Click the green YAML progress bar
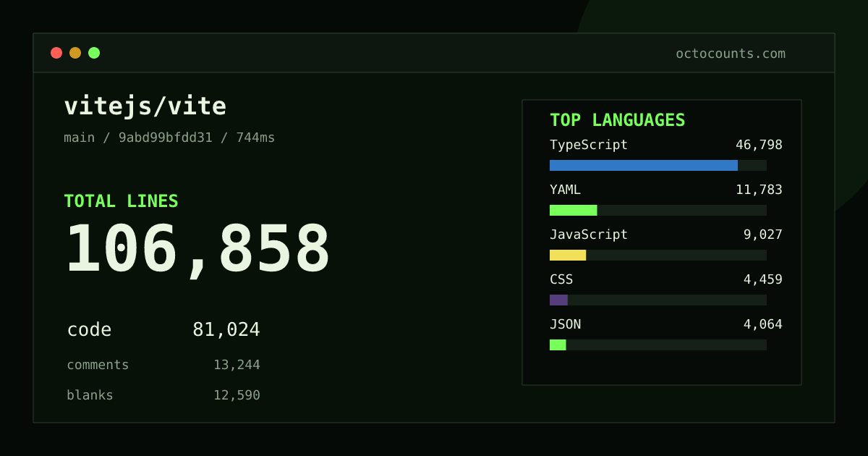Viewport: 868px width, 456px height. 573,210
